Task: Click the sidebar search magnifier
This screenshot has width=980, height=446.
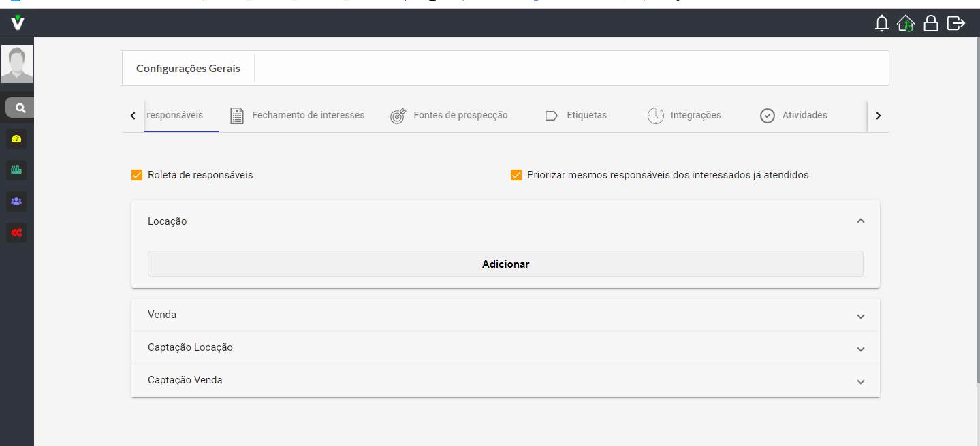Action: tap(20, 108)
